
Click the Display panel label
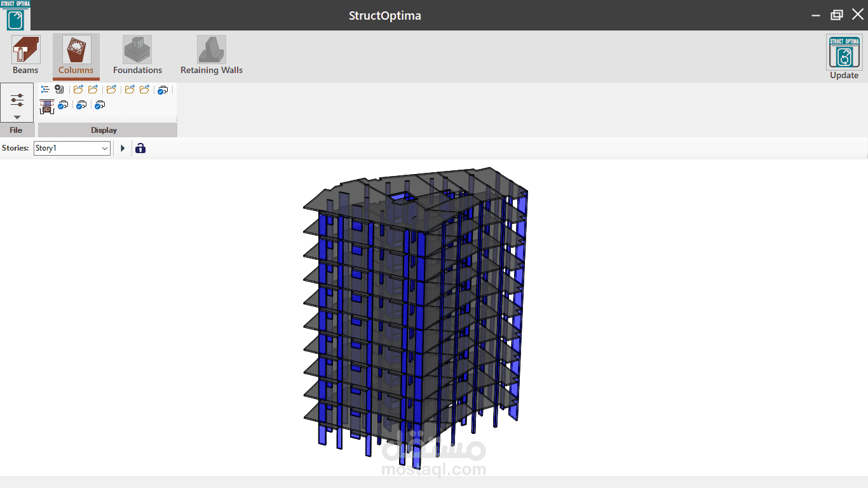coord(104,130)
